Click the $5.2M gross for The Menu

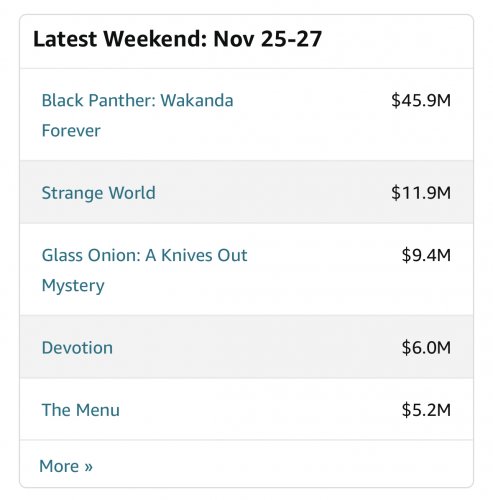point(426,410)
